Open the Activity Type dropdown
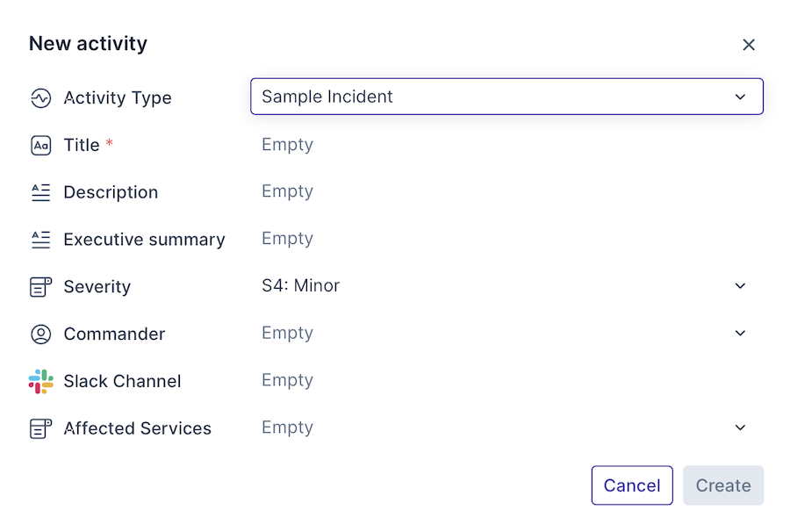Image resolution: width=790 pixels, height=532 pixels. click(506, 97)
